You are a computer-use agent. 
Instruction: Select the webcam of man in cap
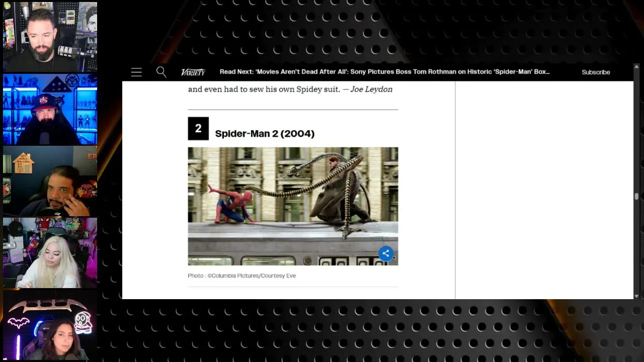(50, 109)
